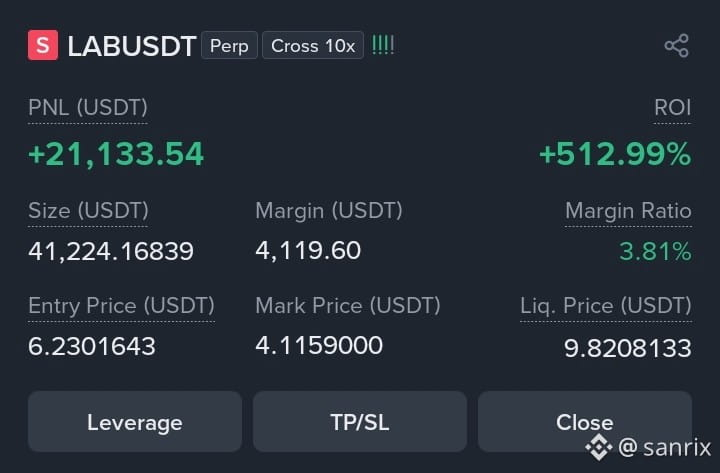This screenshot has height=473, width=720.
Task: Tap the Size (USDT) label
Action: click(x=88, y=211)
